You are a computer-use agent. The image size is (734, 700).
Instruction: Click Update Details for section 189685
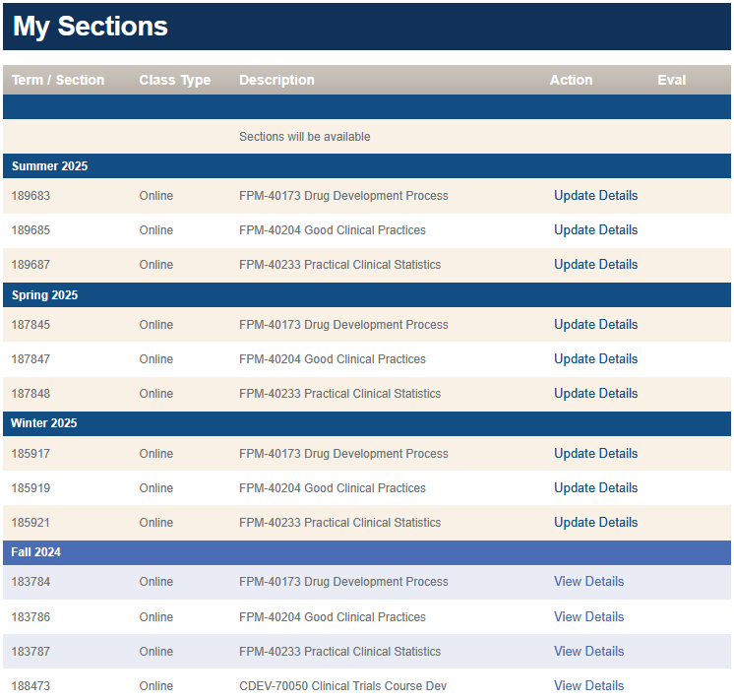point(595,230)
